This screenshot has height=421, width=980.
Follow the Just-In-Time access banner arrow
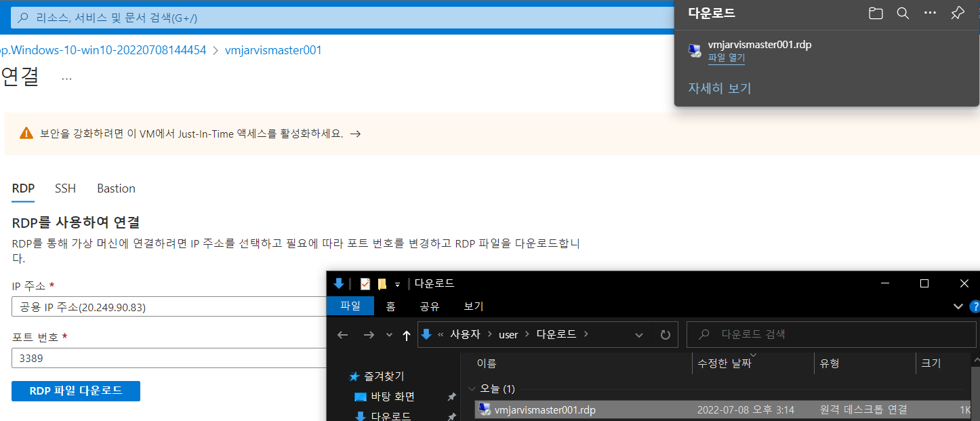point(355,134)
